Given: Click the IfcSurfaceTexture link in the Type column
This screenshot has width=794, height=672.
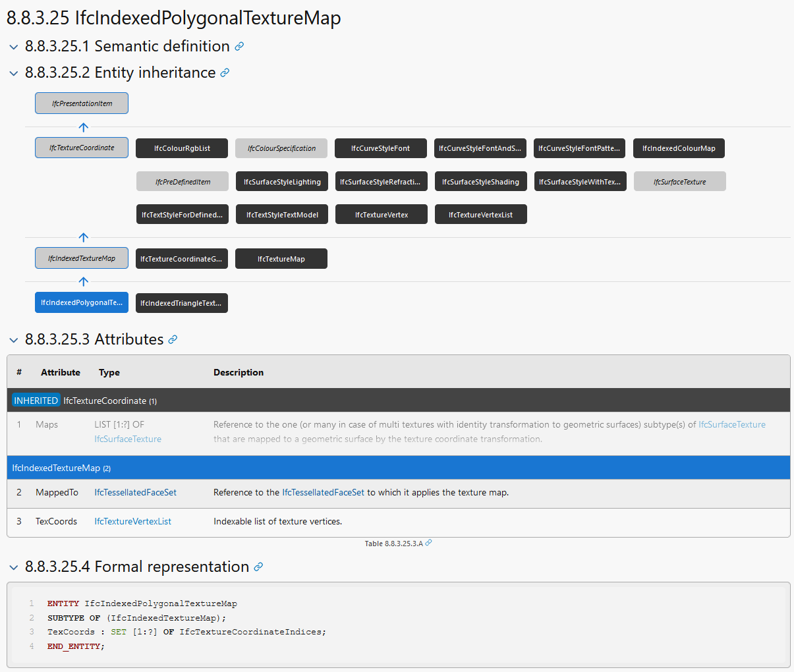Looking at the screenshot, I should point(127,438).
